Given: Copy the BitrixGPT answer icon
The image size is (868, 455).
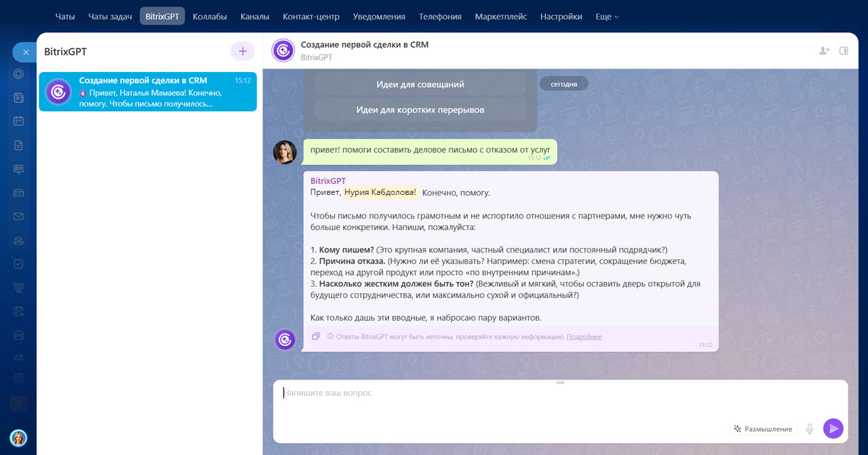Looking at the screenshot, I should [316, 336].
